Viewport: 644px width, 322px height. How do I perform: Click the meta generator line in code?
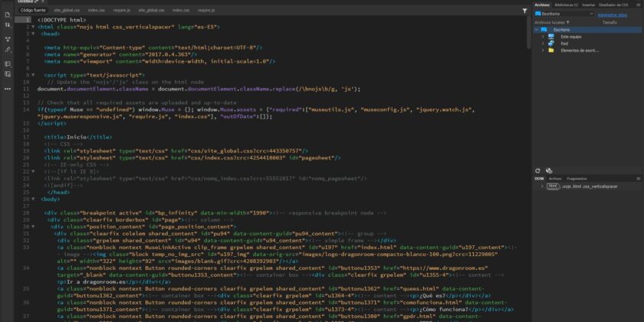pyautogui.click(x=122, y=54)
